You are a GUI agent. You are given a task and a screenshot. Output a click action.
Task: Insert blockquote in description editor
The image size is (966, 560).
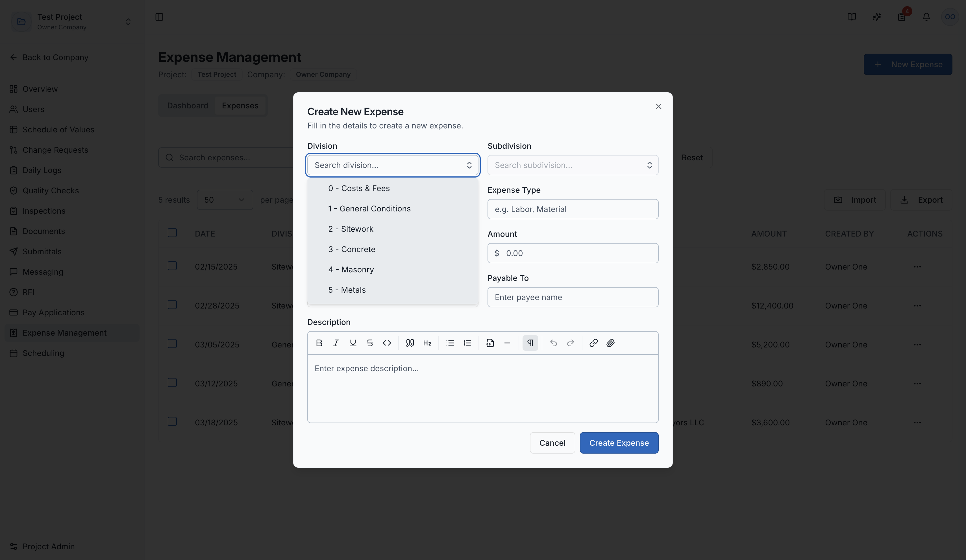click(x=410, y=343)
